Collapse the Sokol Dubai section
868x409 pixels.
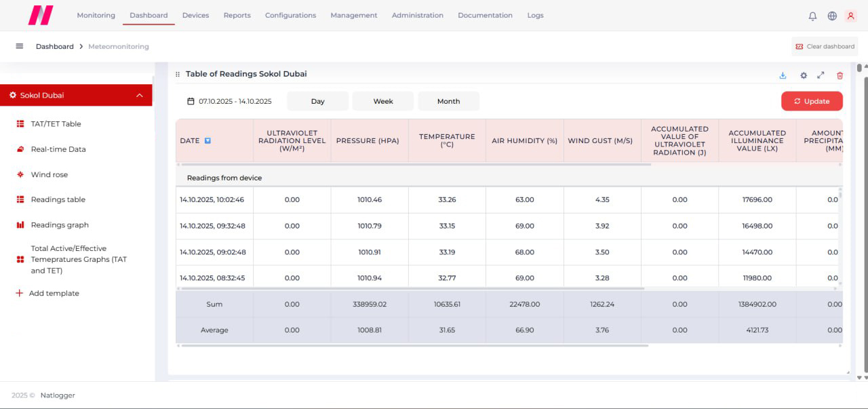click(x=140, y=96)
